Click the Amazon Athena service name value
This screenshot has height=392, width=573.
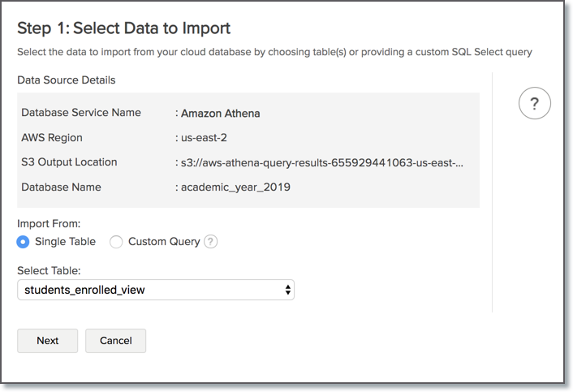tap(220, 113)
